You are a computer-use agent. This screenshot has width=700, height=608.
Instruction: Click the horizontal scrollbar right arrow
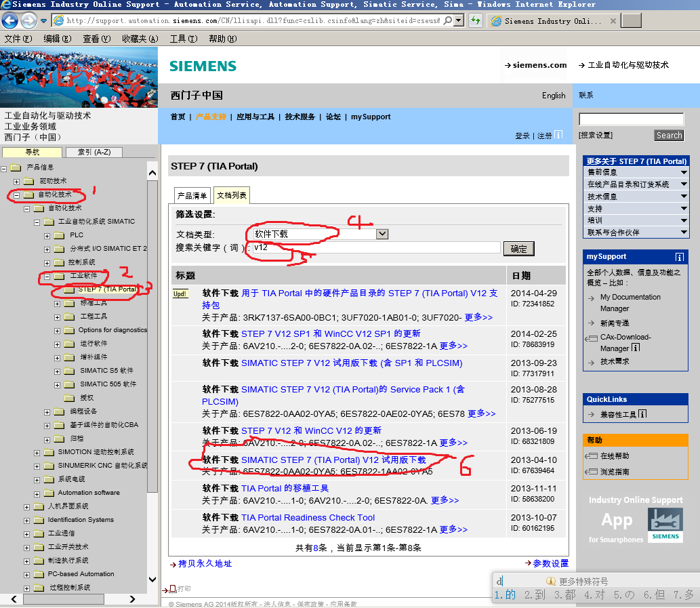coord(132,599)
